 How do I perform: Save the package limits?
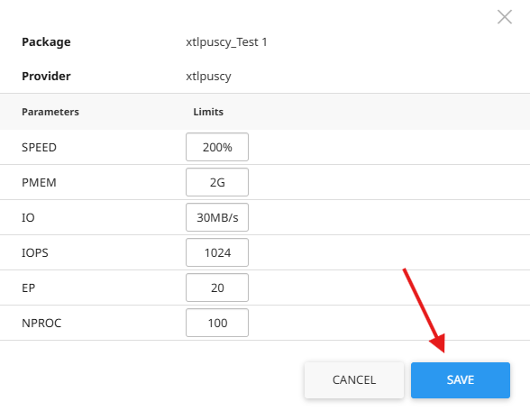point(461,380)
